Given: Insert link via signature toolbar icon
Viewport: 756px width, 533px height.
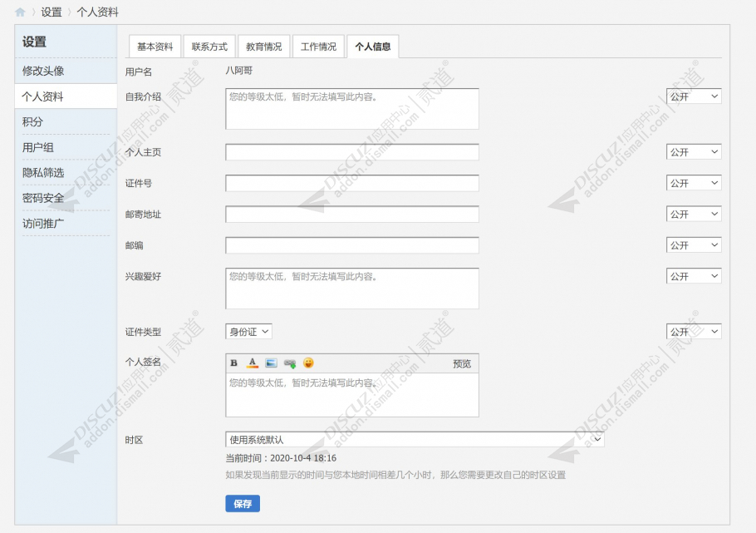Looking at the screenshot, I should point(290,363).
